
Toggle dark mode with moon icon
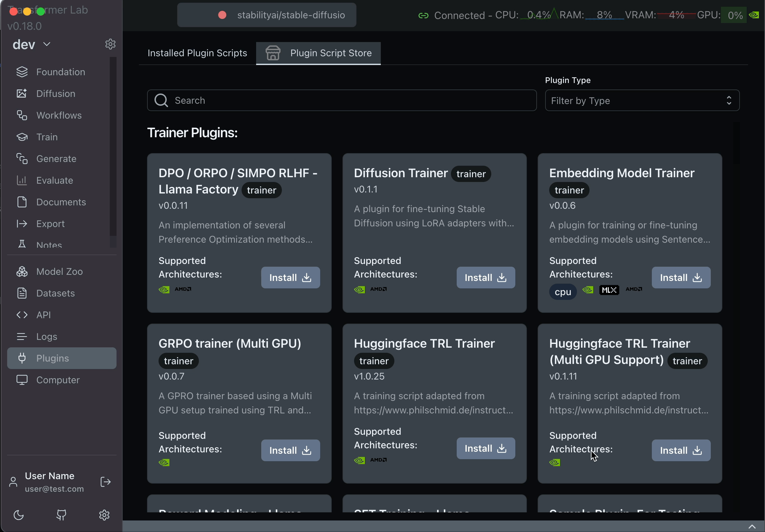click(19, 515)
